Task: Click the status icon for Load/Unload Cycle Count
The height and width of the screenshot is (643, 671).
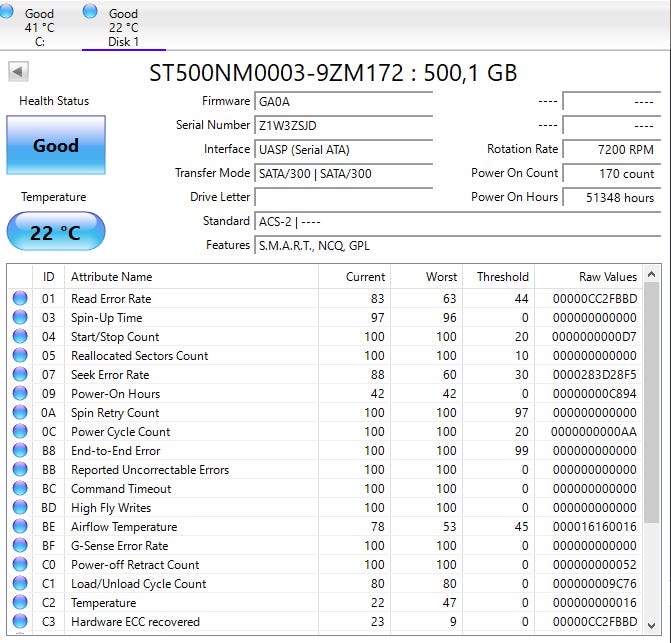Action: [20, 584]
